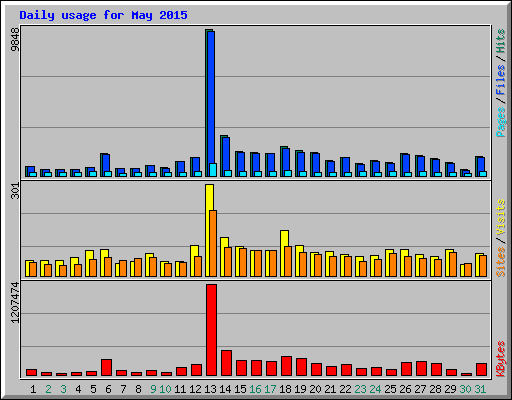Click the day label 21 on x-axis
Viewport: 512px width, 400px height.
coord(330,389)
